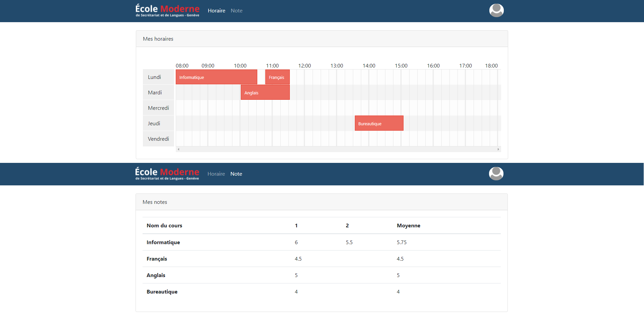Viewport: 644px width, 314px height.
Task: Select the Français class block on Lundi
Action: [x=277, y=77]
